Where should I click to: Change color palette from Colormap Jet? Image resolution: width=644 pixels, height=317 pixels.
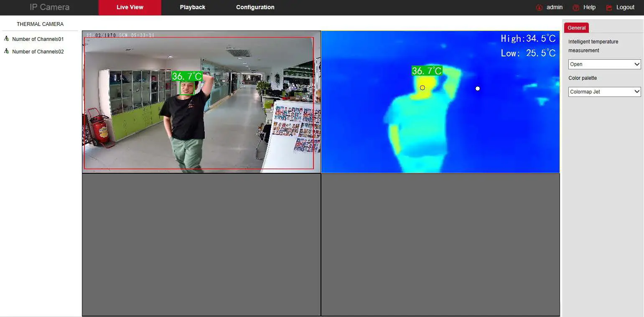[604, 91]
